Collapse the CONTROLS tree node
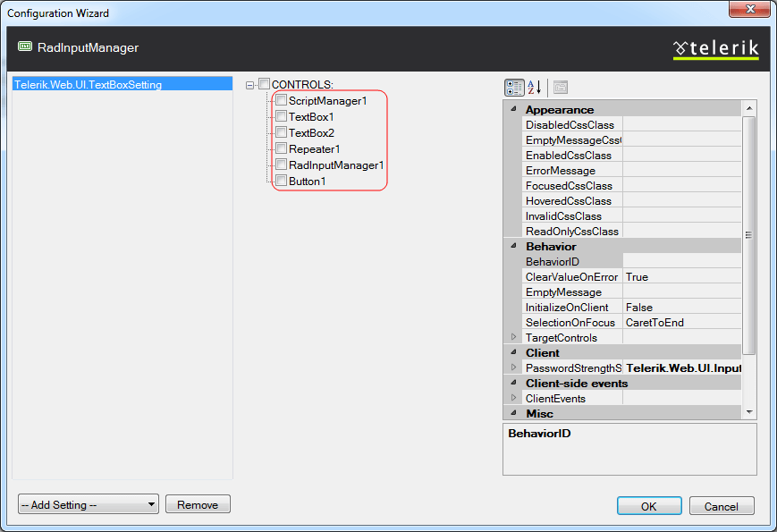Viewport: 777px width, 532px height. tap(249, 85)
